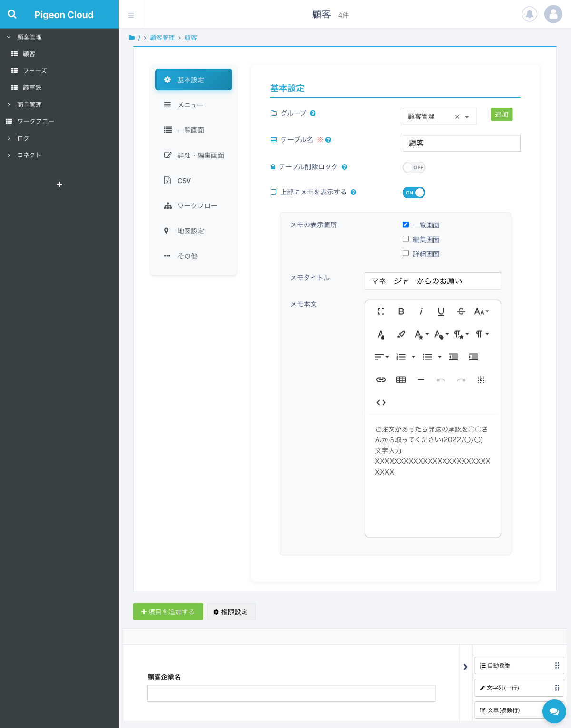The width and height of the screenshot is (571, 728).
Task: Insert a table into the memo editor
Action: 401,379
